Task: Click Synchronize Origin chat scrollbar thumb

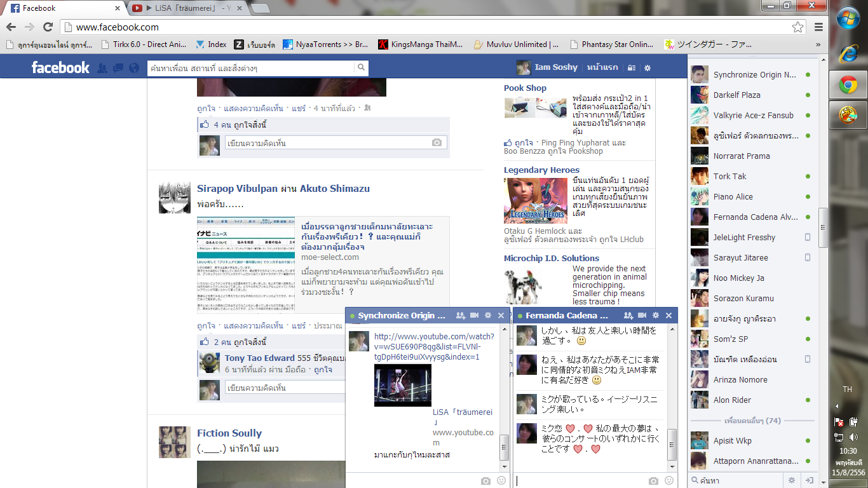Action: [504, 447]
